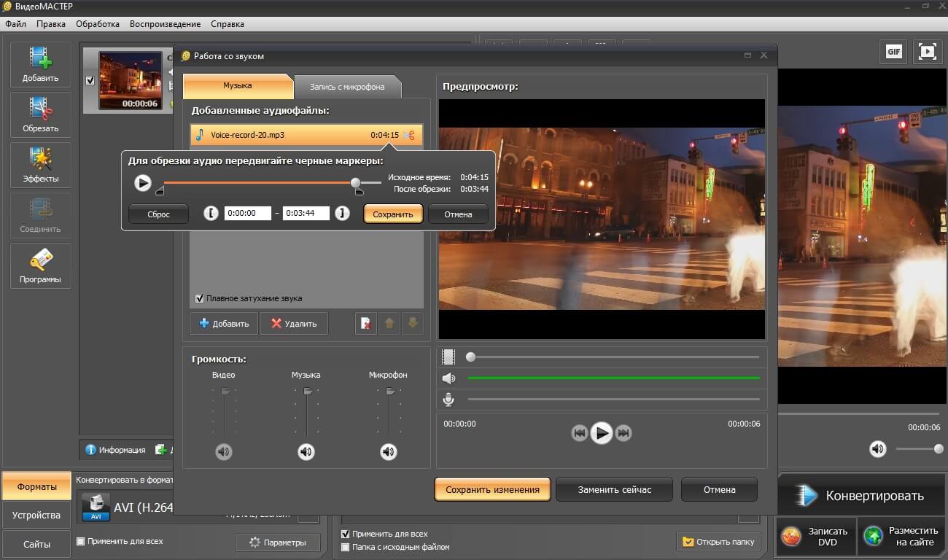Select the Обрезать scissors tool
The width and height of the screenshot is (948, 560).
coord(41,115)
